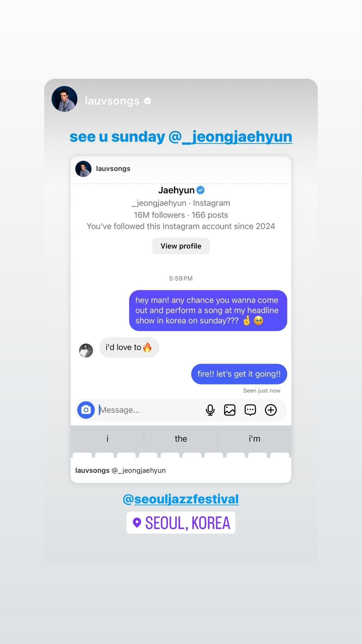This screenshot has height=644, width=362.
Task: Tap the verified badge beside lauvsongs header
Action: (148, 101)
